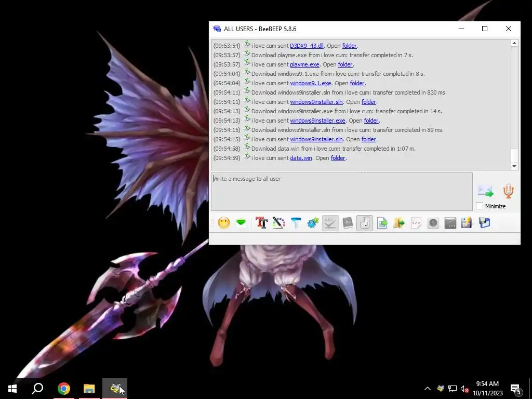Click the orange microphone voice message icon
532x399 pixels.
click(508, 191)
